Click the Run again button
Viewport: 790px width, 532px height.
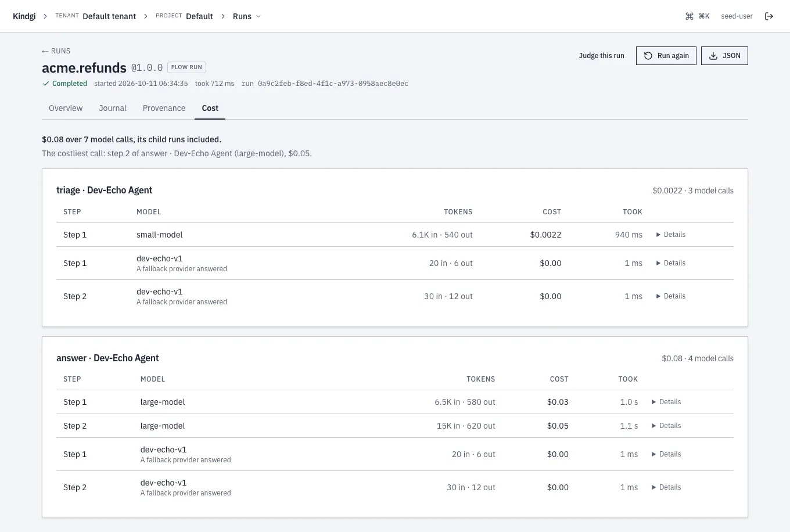pyautogui.click(x=666, y=56)
